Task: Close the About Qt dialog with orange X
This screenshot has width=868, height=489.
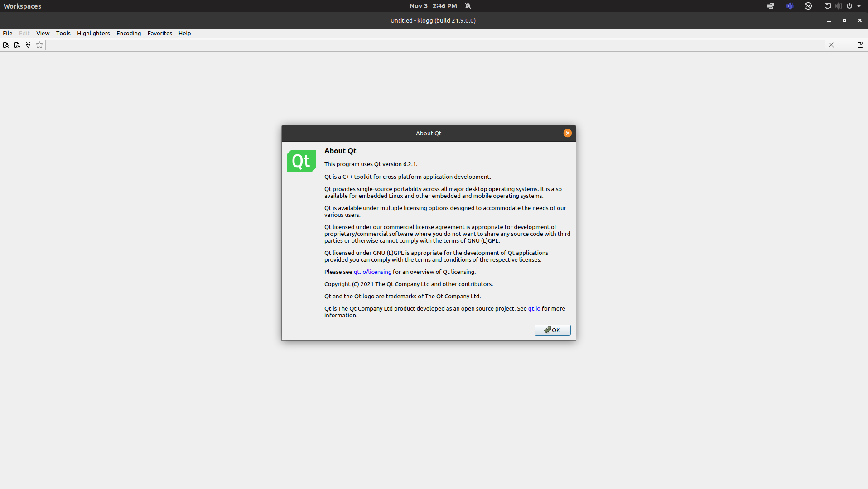Action: point(567,133)
